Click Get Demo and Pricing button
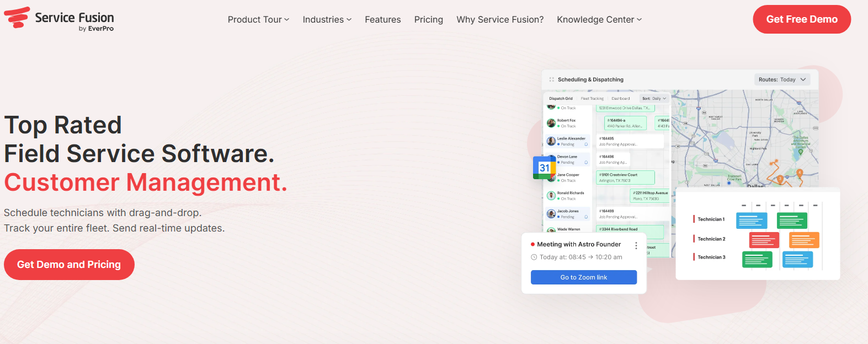 tap(69, 265)
